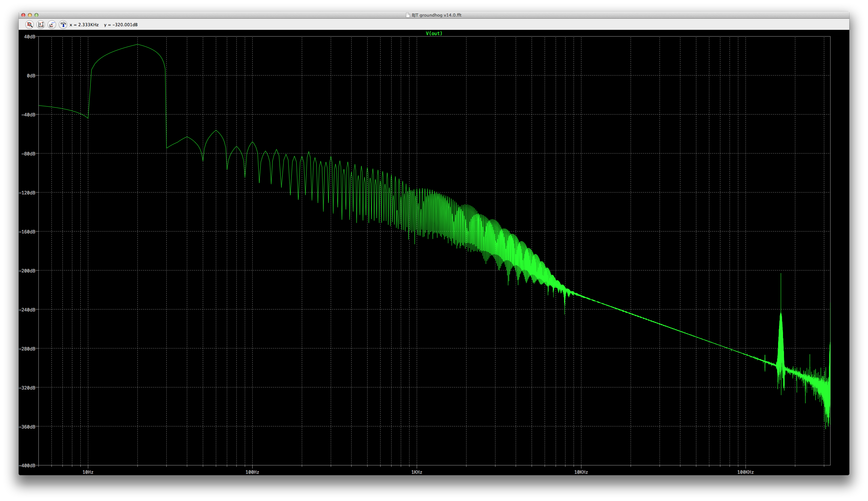Click the document icon in title bar
Screen dimensions: 868x501
coord(408,15)
